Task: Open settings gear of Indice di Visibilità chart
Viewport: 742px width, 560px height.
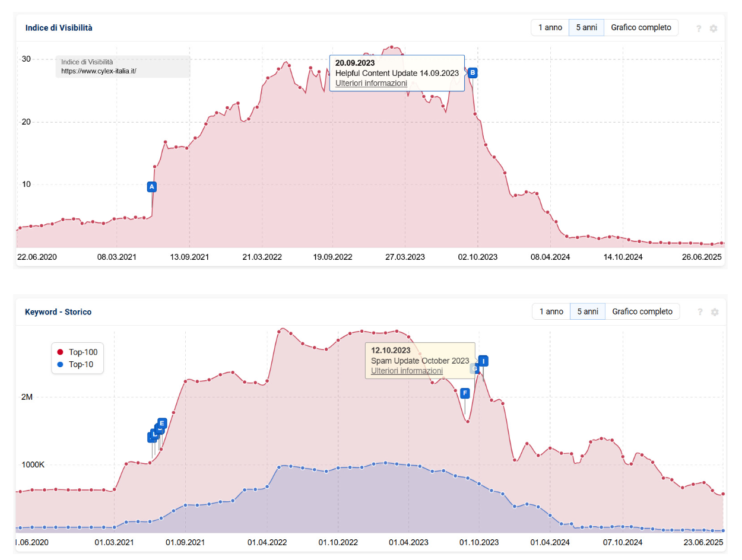Action: tap(714, 28)
